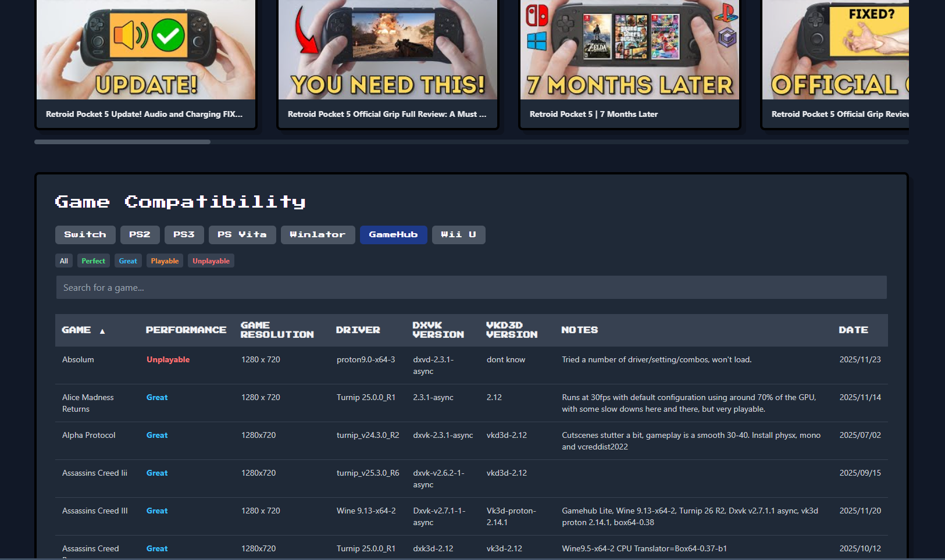Click the Alpha Protocol game name
945x560 pixels.
[89, 435]
